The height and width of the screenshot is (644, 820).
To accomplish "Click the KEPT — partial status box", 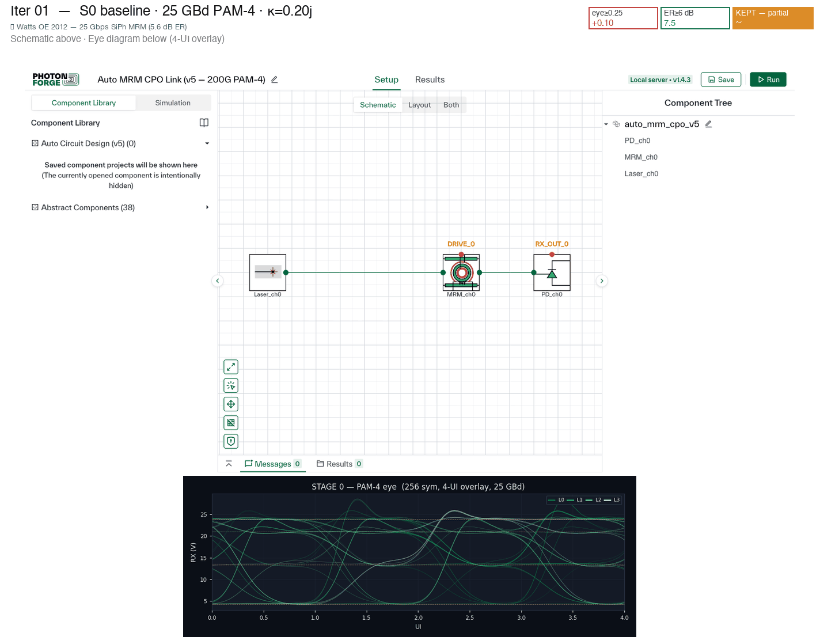I will [773, 18].
